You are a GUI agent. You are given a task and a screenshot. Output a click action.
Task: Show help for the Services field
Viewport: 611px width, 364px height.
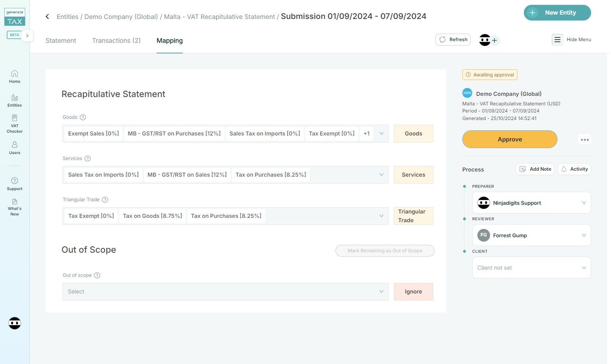click(x=88, y=158)
